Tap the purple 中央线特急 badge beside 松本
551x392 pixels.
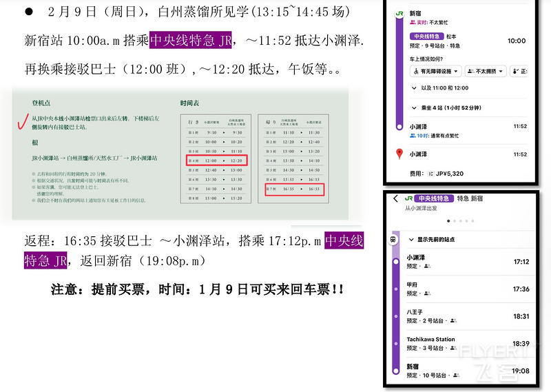point(426,37)
